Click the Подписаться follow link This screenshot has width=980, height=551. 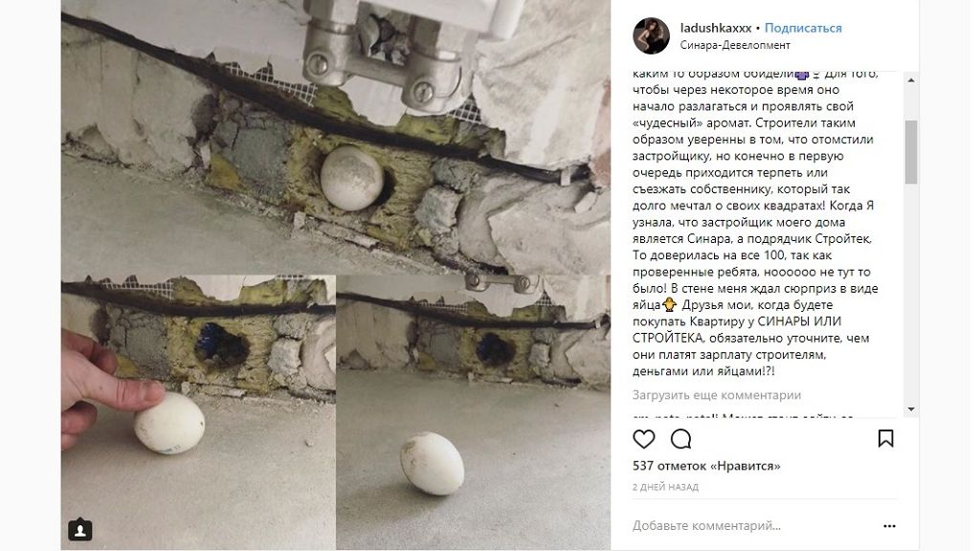803,28
